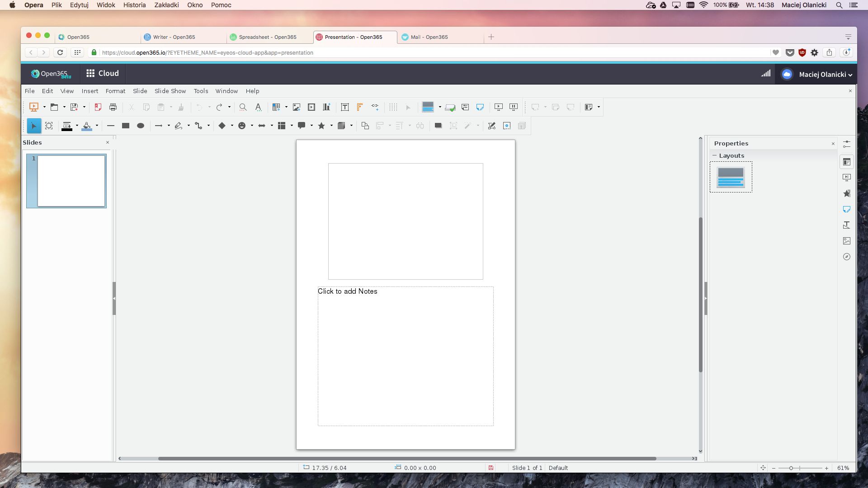The height and width of the screenshot is (488, 868).
Task: Toggle the sidebar Navigator compass icon
Action: pyautogui.click(x=847, y=257)
